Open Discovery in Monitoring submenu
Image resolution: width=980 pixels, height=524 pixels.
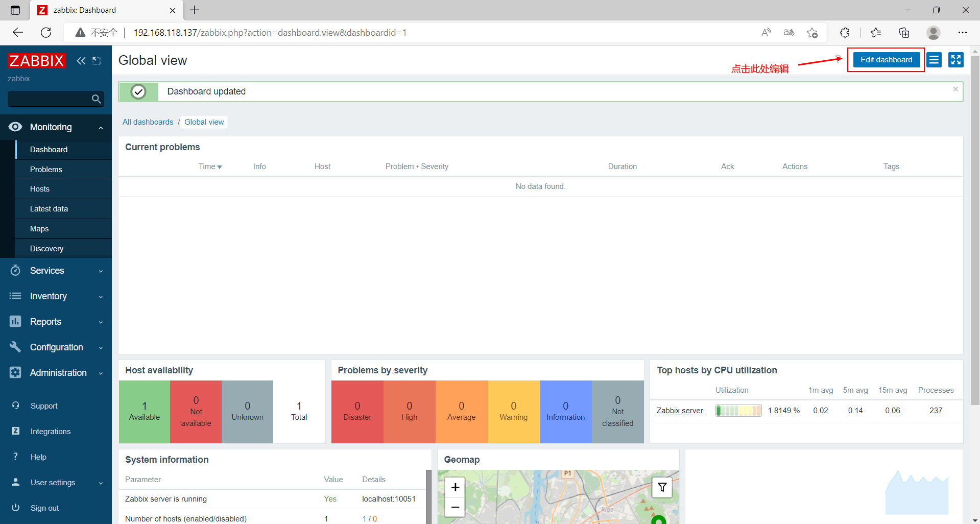(x=64, y=249)
